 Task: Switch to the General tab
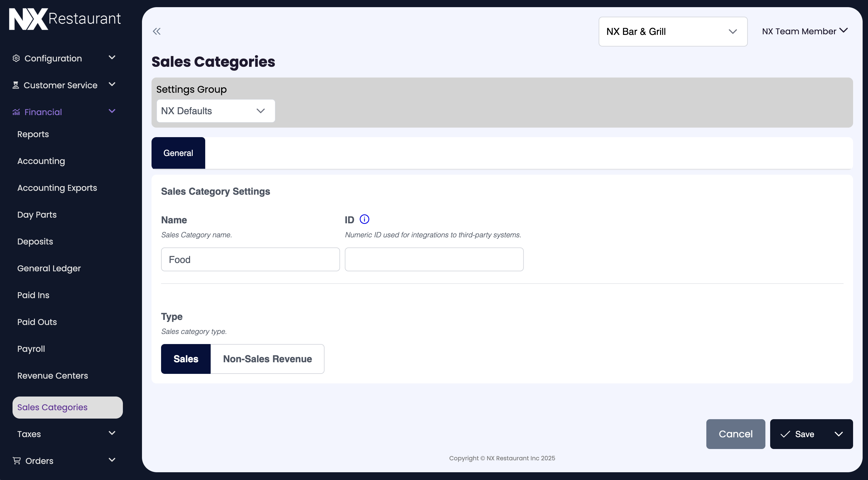point(178,153)
